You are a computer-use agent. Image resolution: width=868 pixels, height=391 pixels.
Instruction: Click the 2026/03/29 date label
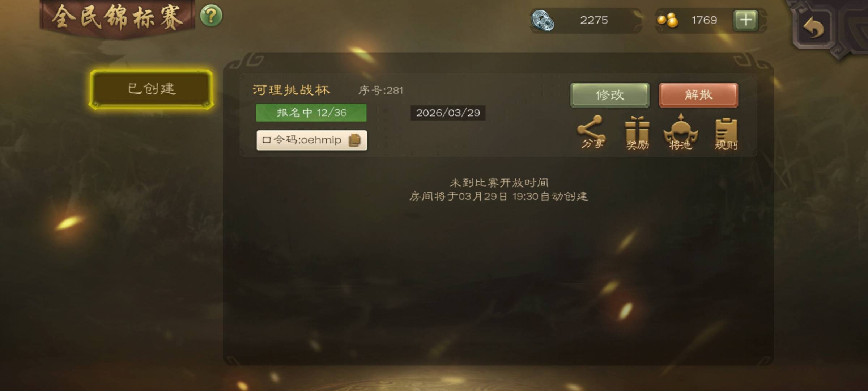tap(448, 113)
